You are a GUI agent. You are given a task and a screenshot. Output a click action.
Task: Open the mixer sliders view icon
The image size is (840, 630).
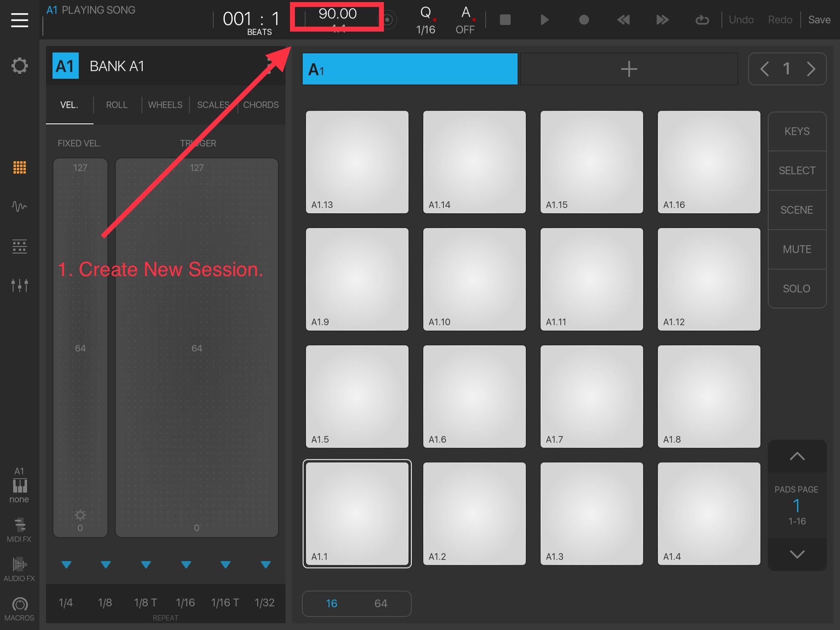19,285
